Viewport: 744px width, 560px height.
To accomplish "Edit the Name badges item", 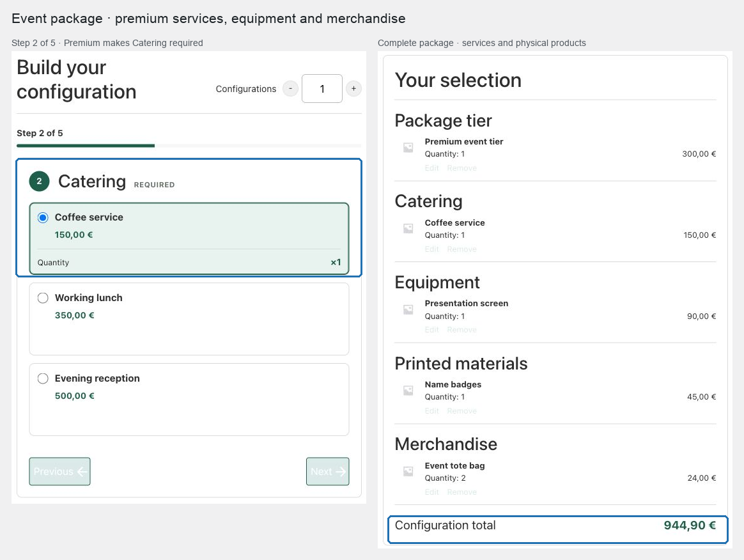I will coord(432,411).
